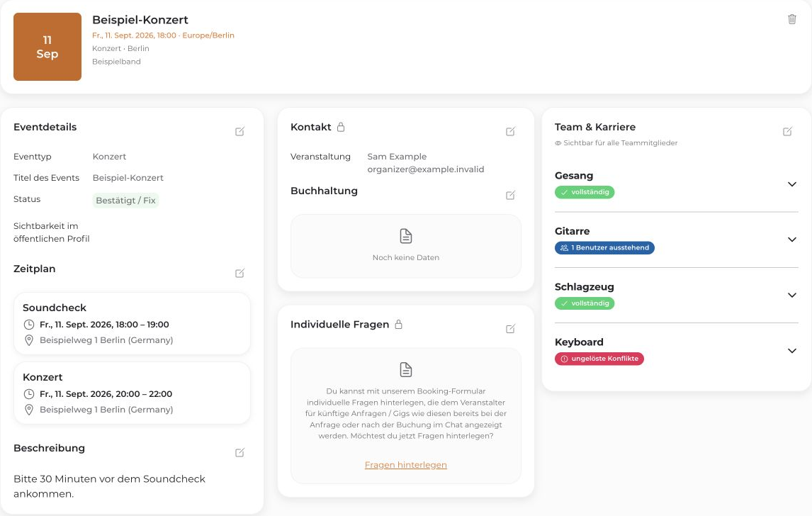Image resolution: width=812 pixels, height=516 pixels.
Task: Click the Bestätigt / Fix status badge
Action: tap(126, 201)
